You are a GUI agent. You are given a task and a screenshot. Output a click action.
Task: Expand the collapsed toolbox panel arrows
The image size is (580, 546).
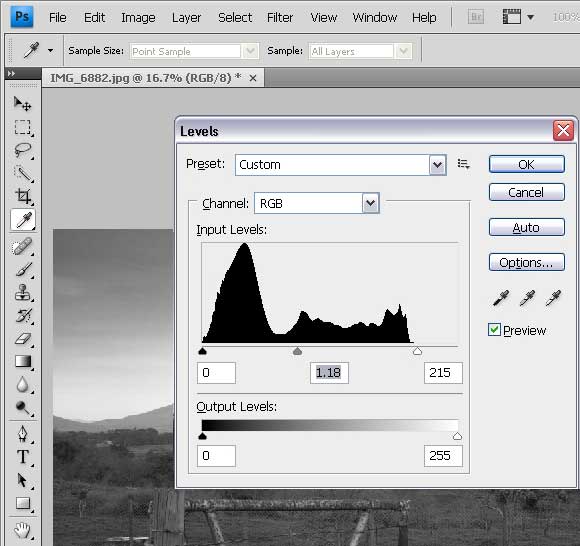(11, 74)
